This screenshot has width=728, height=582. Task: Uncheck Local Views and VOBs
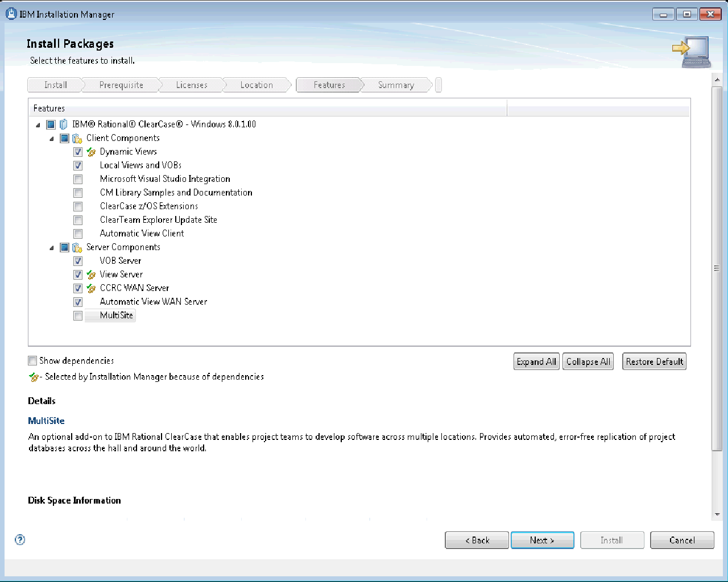click(78, 165)
